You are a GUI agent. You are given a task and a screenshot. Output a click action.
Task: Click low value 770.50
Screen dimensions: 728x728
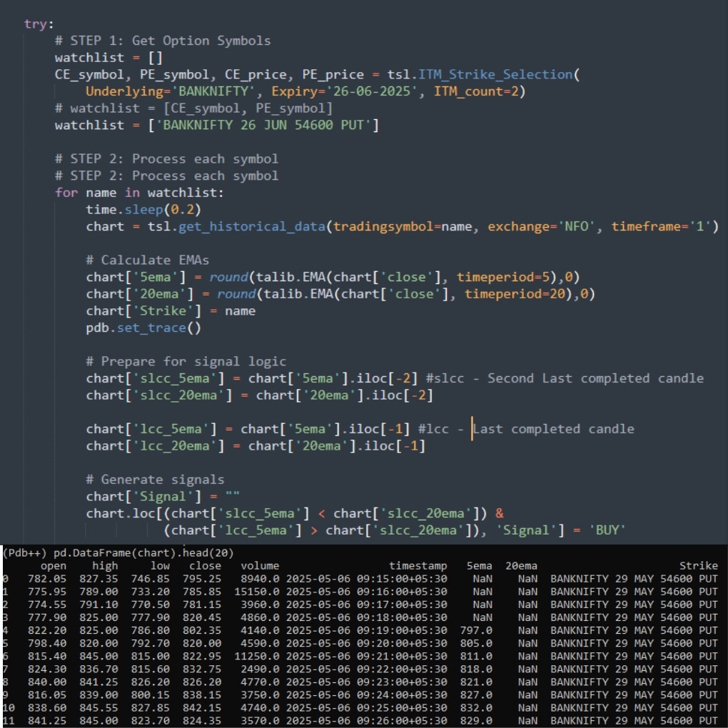tap(150, 605)
